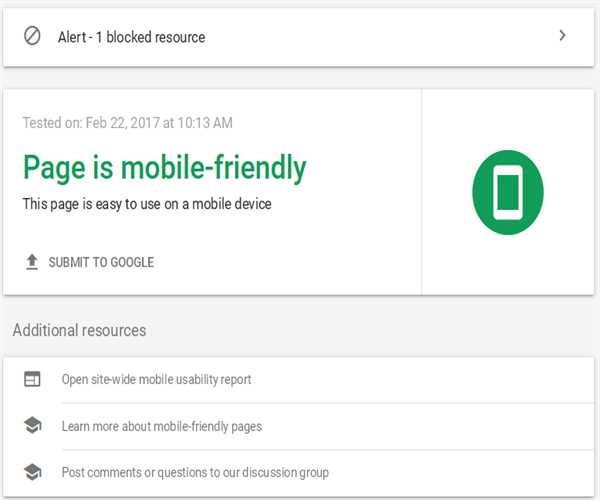Open Learn more about mobile-friendly pages
The width and height of the screenshot is (600, 500).
click(162, 426)
